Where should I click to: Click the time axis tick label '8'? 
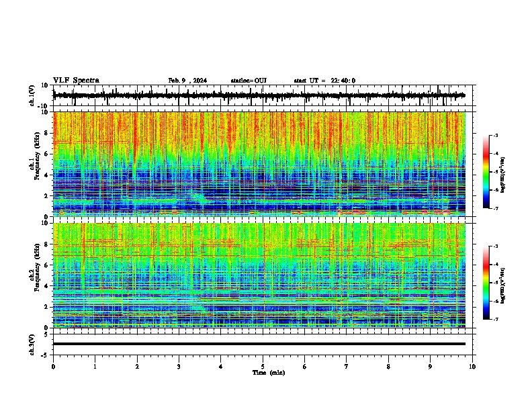388,367
